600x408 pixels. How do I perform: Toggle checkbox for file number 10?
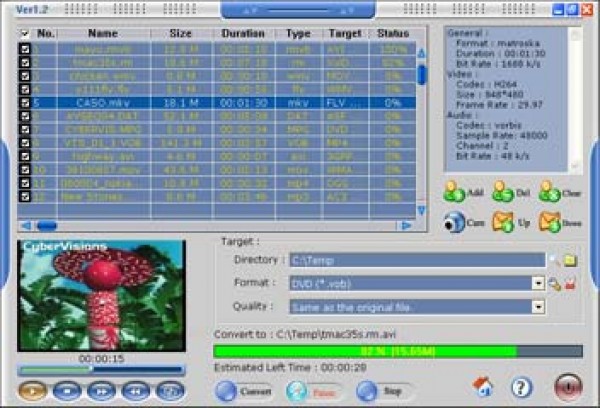25,170
